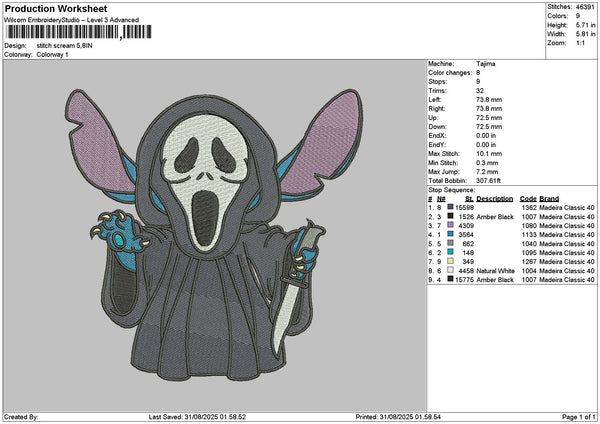Click the purple swatch beside stitch count 4309

[x=450, y=225]
